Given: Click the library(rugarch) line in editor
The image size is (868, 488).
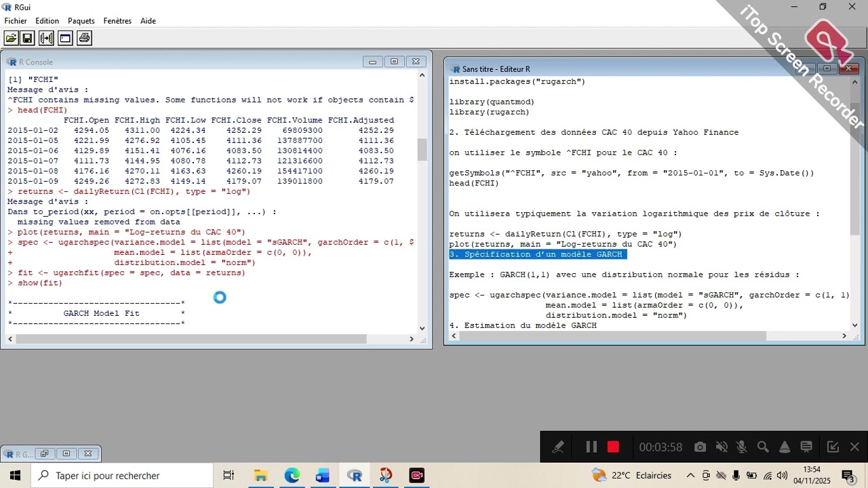Looking at the screenshot, I should 489,112.
